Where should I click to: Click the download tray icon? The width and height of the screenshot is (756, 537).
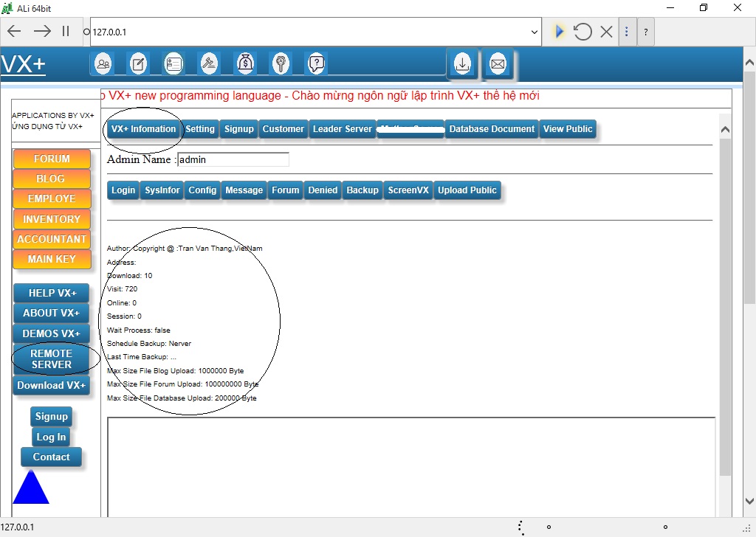[x=462, y=64]
